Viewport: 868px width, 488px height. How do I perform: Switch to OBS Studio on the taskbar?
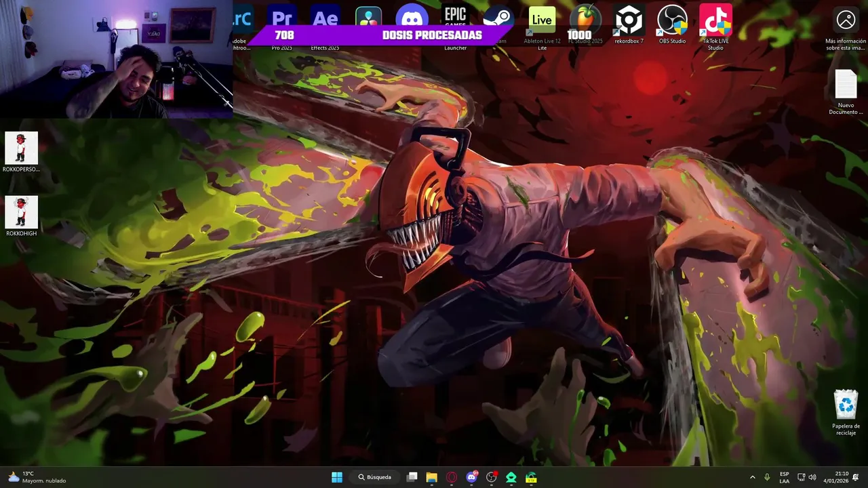[492, 477]
